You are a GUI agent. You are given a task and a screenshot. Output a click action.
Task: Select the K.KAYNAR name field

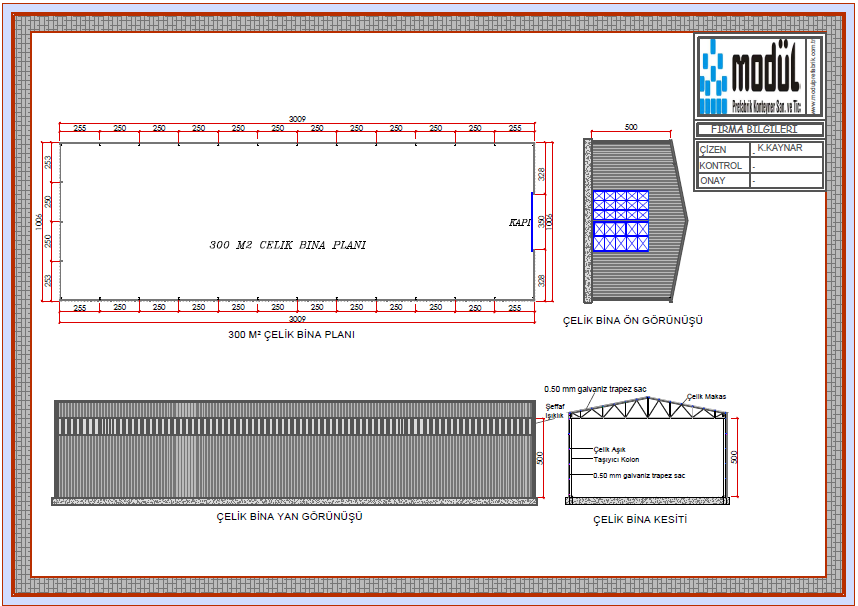pyautogui.click(x=786, y=148)
